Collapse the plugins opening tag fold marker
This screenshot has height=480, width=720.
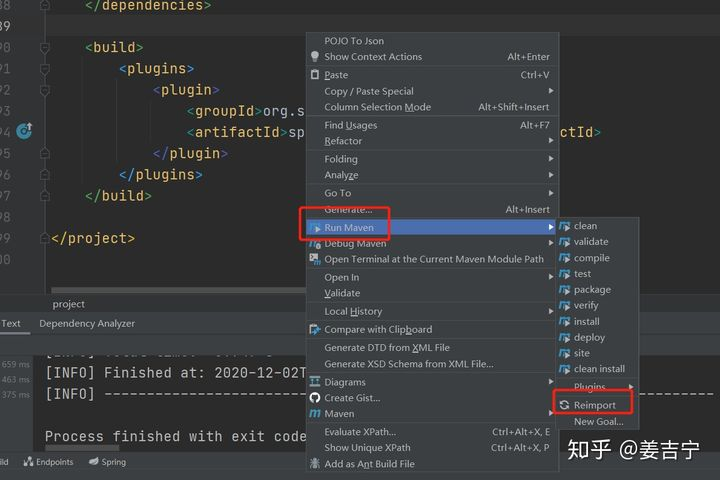pyautogui.click(x=45, y=69)
